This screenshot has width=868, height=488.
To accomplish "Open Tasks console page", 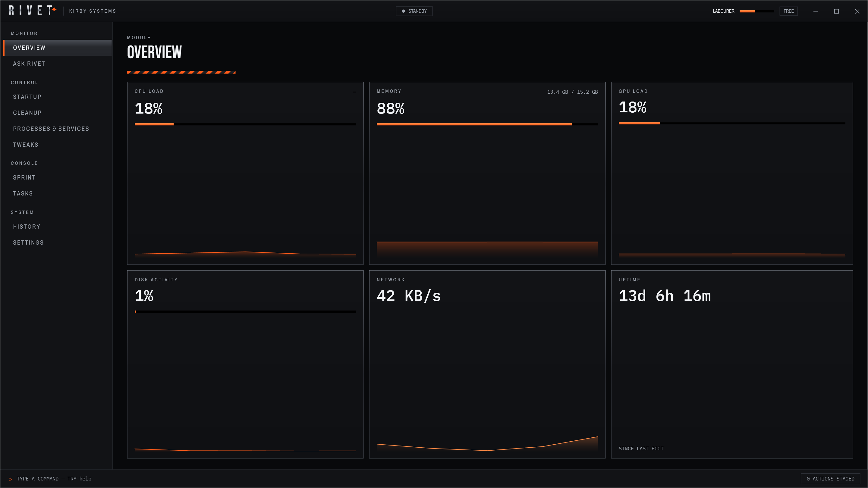I will (x=58, y=194).
